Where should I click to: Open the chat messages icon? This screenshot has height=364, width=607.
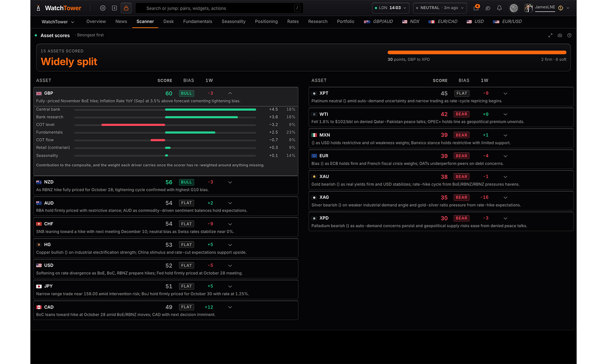488,8
